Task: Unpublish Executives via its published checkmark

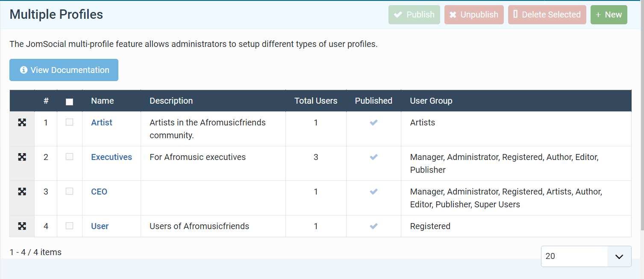Action: point(373,157)
